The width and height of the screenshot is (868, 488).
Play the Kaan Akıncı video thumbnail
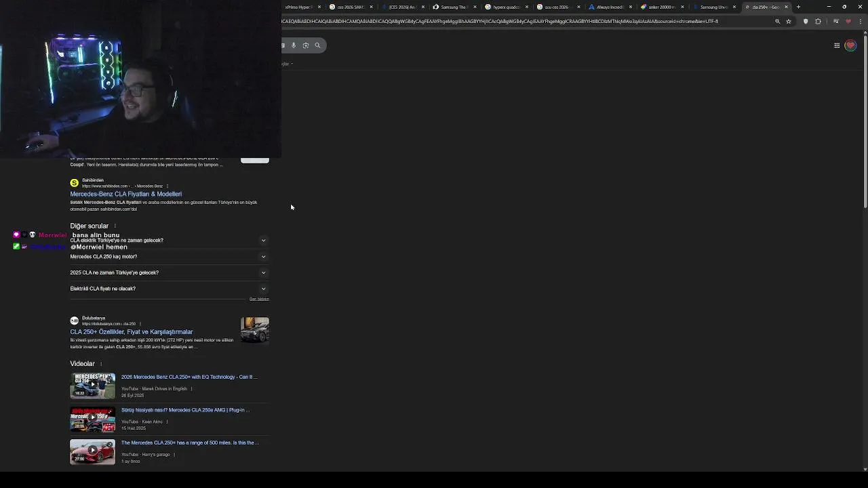93,418
